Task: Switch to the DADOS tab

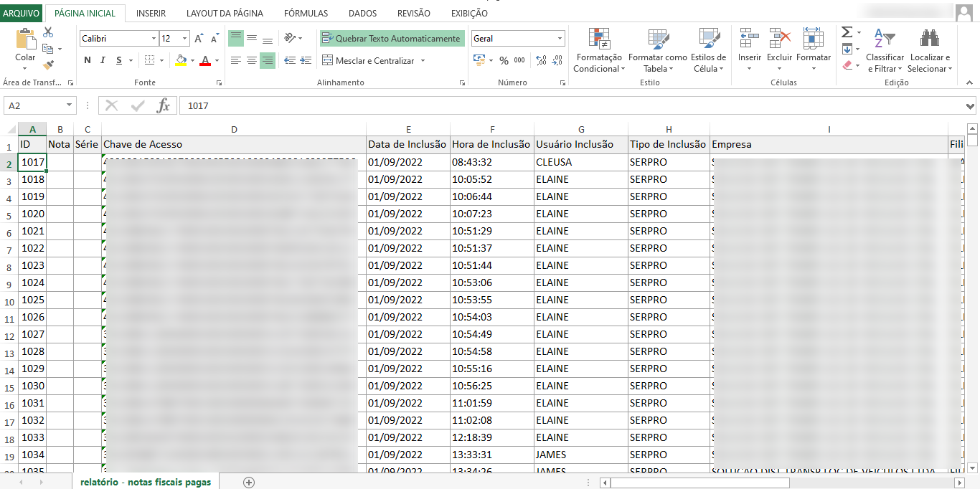Action: coord(362,13)
